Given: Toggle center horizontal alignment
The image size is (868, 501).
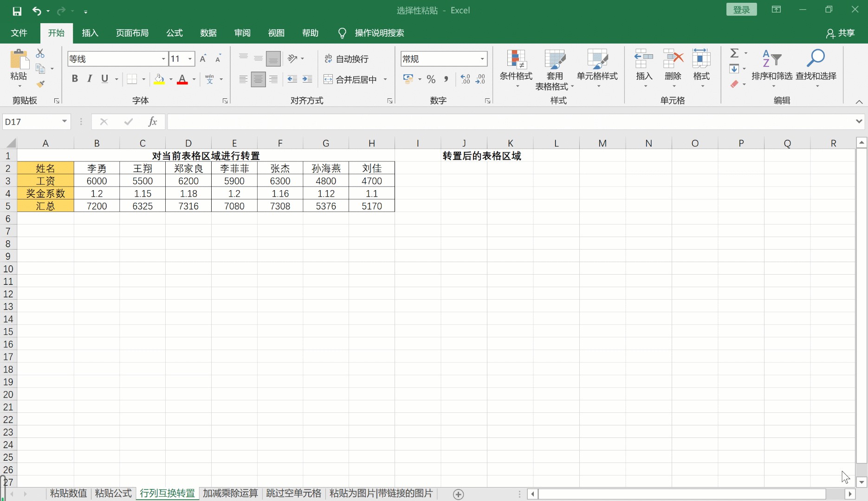Looking at the screenshot, I should (x=258, y=79).
